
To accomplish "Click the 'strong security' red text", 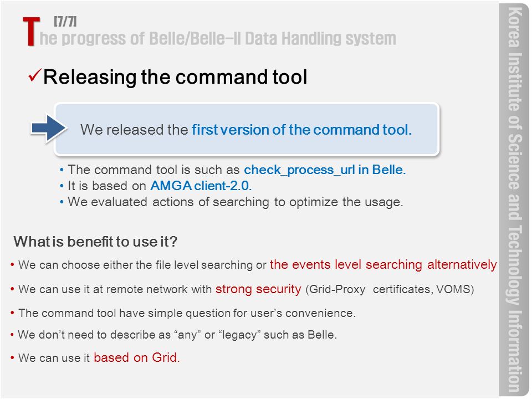I will click(258, 289).
